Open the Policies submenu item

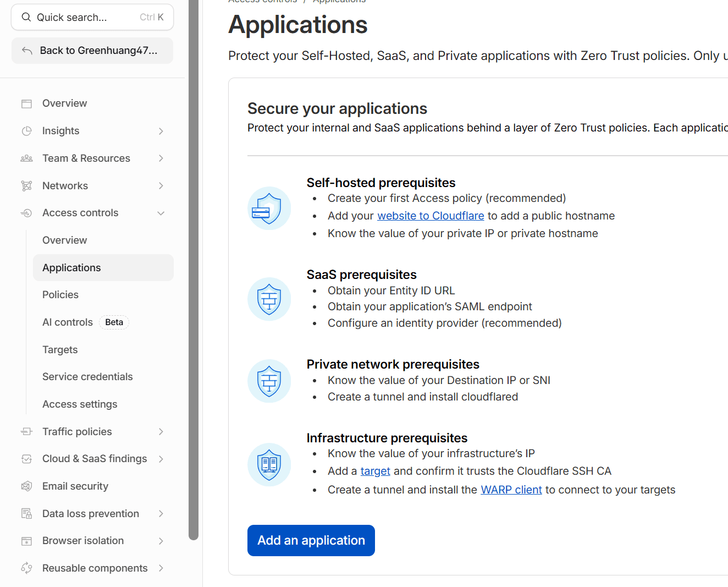103,295
